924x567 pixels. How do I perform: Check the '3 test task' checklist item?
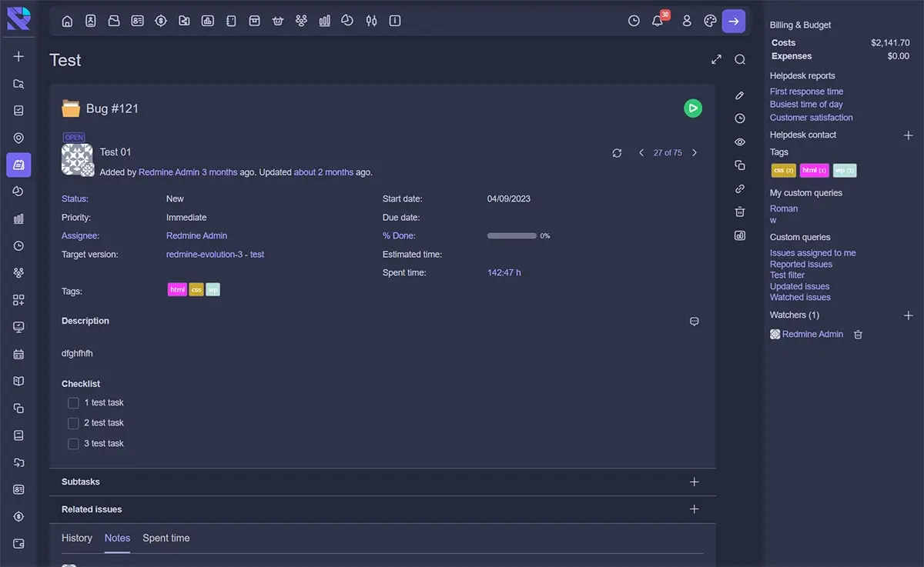(73, 443)
